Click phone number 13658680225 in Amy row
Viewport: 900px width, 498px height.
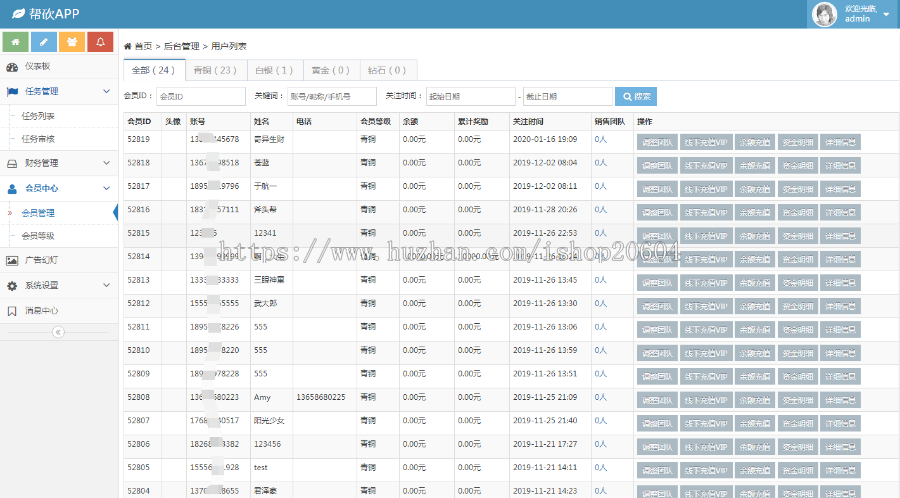[321, 397]
